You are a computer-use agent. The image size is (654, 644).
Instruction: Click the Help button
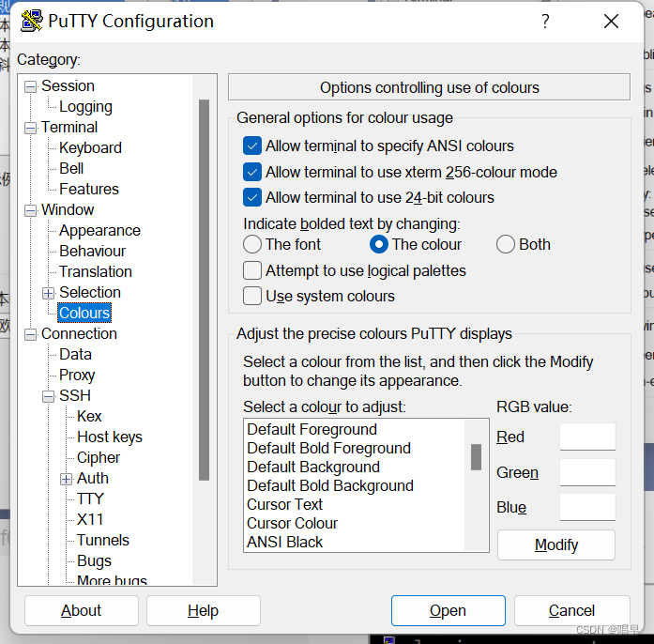click(x=203, y=610)
